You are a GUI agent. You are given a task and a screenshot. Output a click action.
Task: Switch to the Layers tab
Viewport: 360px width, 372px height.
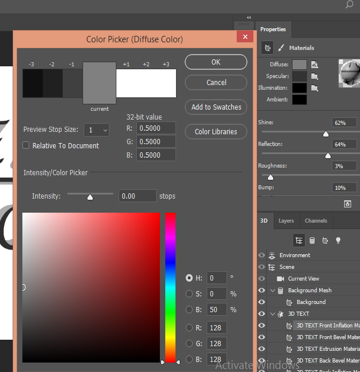pos(286,221)
